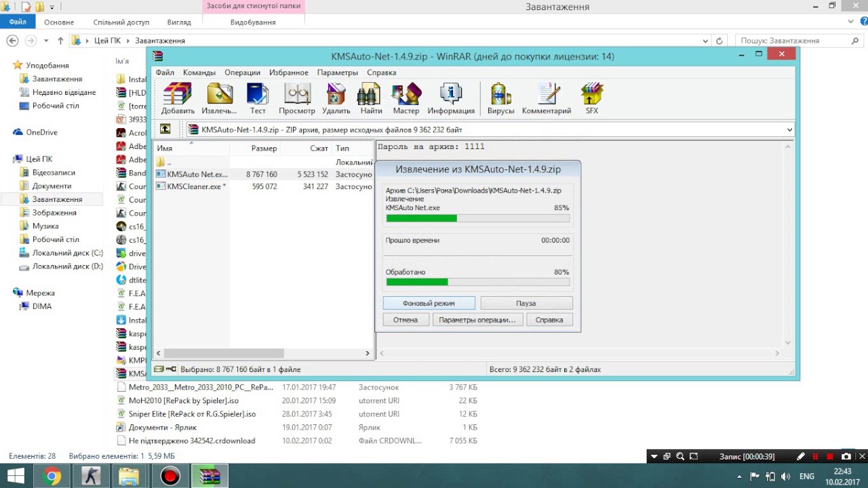Click the SFX toolbar icon
The width and height of the screenshot is (868, 488).
[592, 98]
